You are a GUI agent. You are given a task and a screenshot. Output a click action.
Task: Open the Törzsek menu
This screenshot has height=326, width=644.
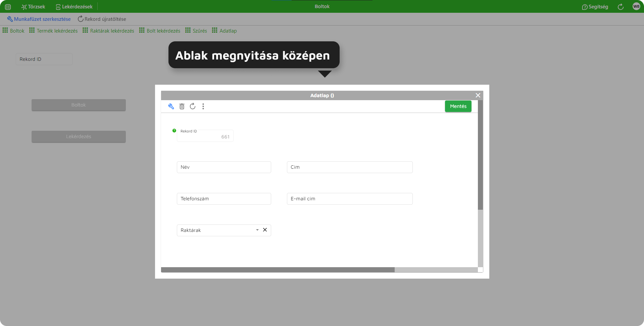pyautogui.click(x=33, y=7)
